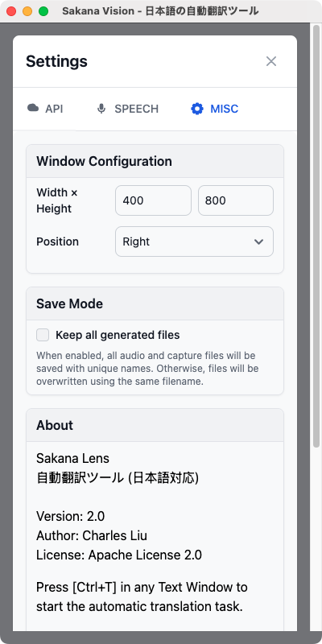
Task: Click the 'Author: Charles Liu' line
Action: pos(92,535)
